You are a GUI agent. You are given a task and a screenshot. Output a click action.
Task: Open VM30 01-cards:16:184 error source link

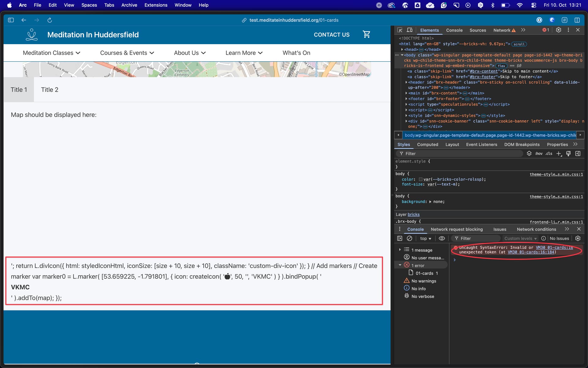(531, 252)
